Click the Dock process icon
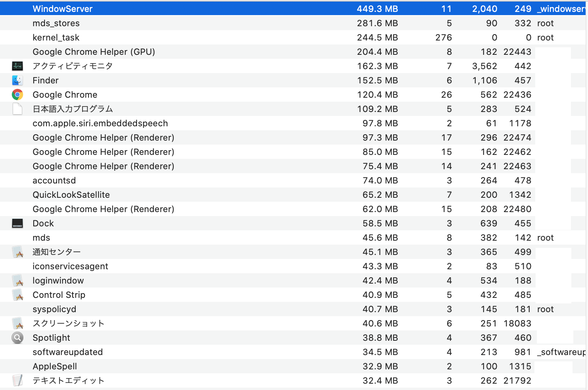 click(17, 223)
